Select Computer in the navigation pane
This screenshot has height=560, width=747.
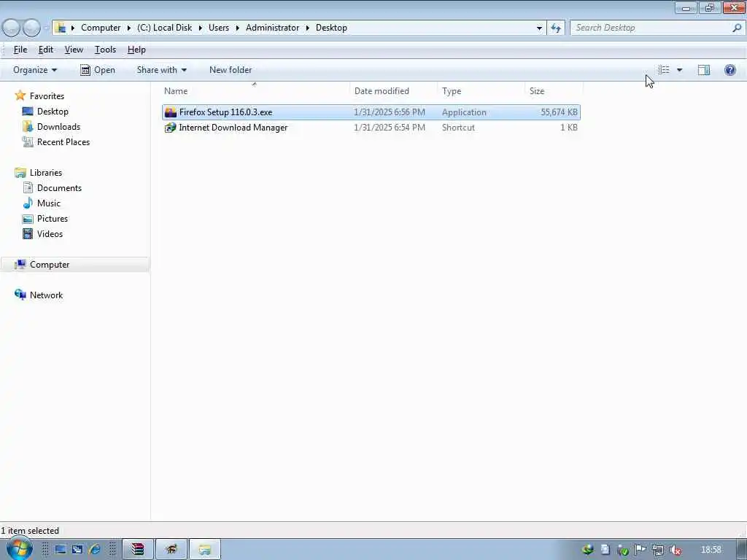tap(50, 265)
